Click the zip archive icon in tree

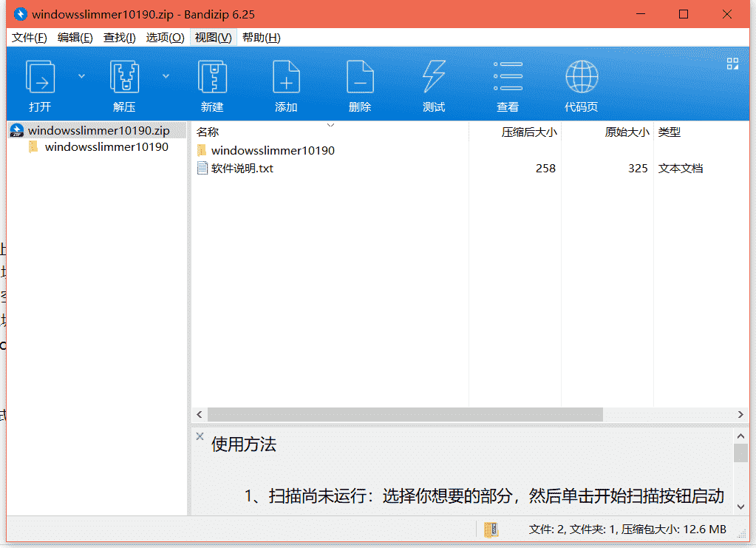point(17,130)
